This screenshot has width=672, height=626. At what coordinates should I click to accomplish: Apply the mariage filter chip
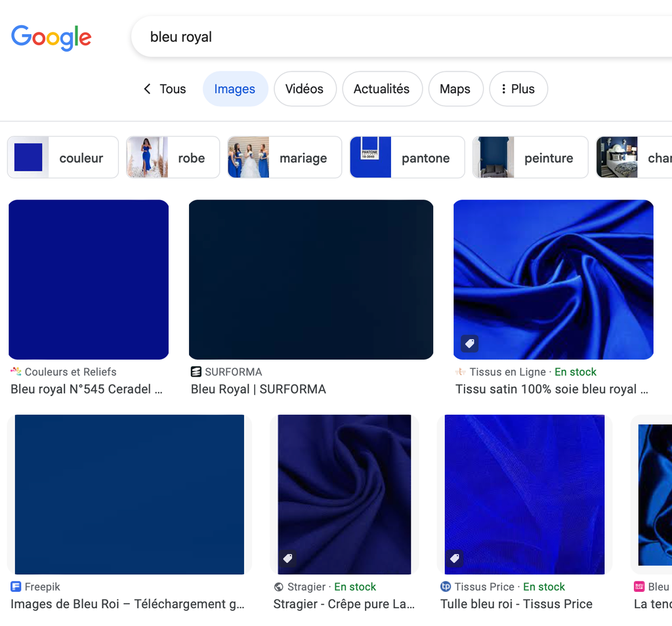pos(284,157)
